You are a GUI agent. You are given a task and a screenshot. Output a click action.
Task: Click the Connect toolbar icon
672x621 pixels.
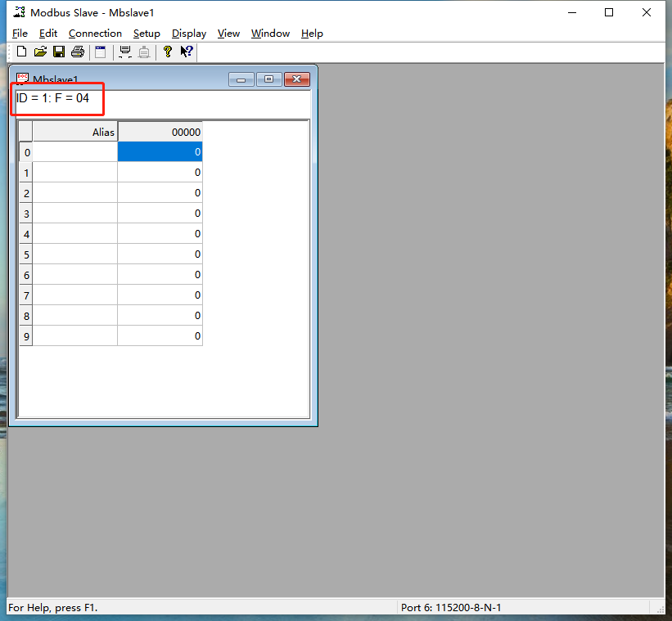125,52
